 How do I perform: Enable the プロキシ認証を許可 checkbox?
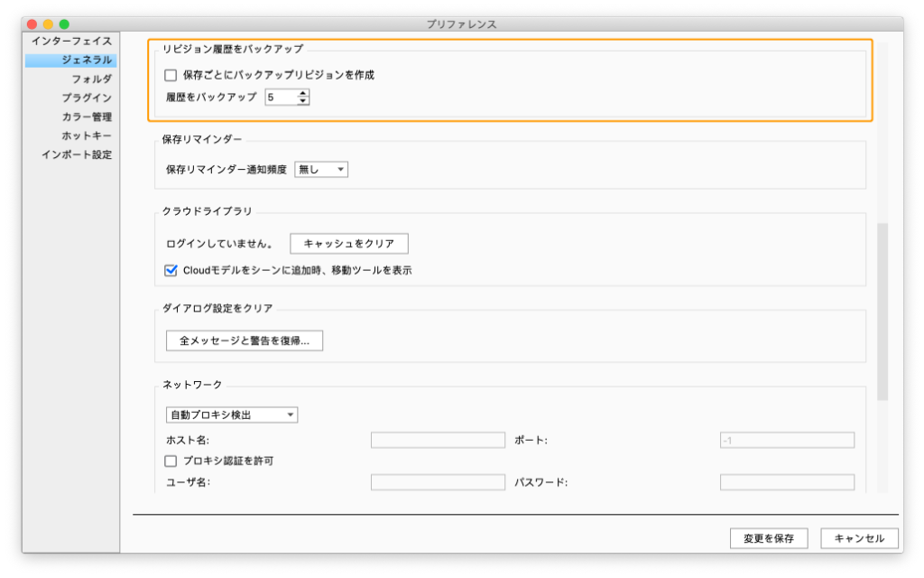click(x=171, y=461)
